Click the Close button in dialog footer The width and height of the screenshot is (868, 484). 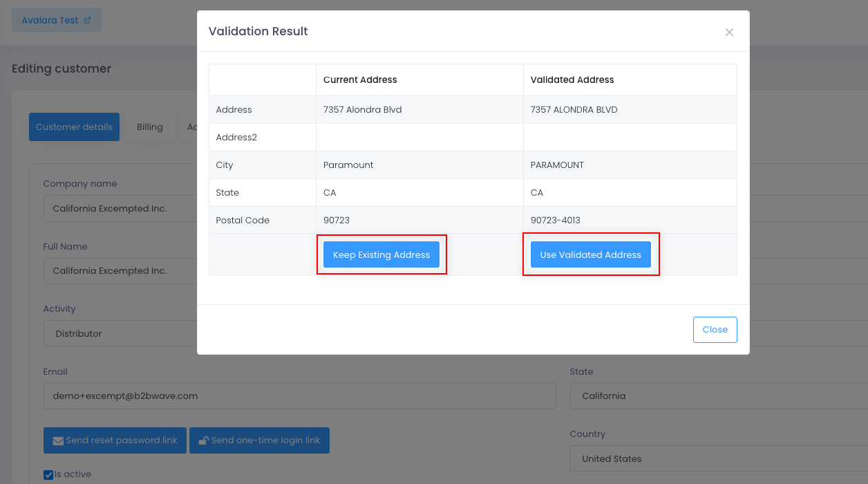coord(715,330)
